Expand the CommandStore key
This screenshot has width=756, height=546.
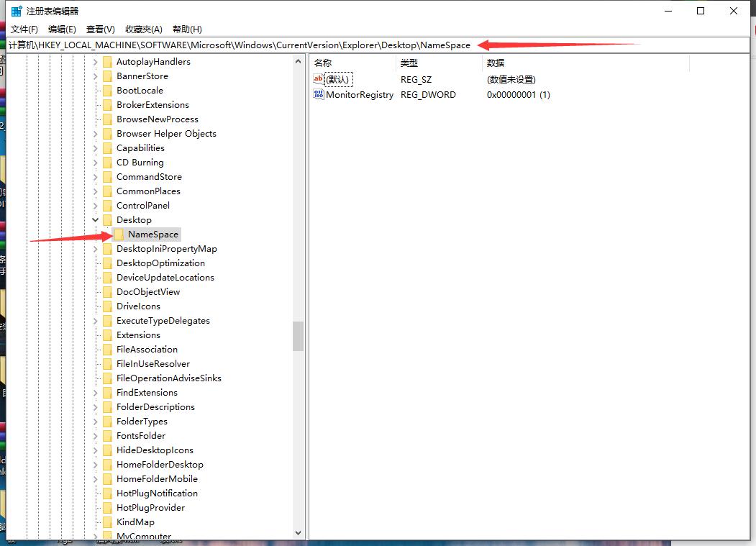point(95,178)
